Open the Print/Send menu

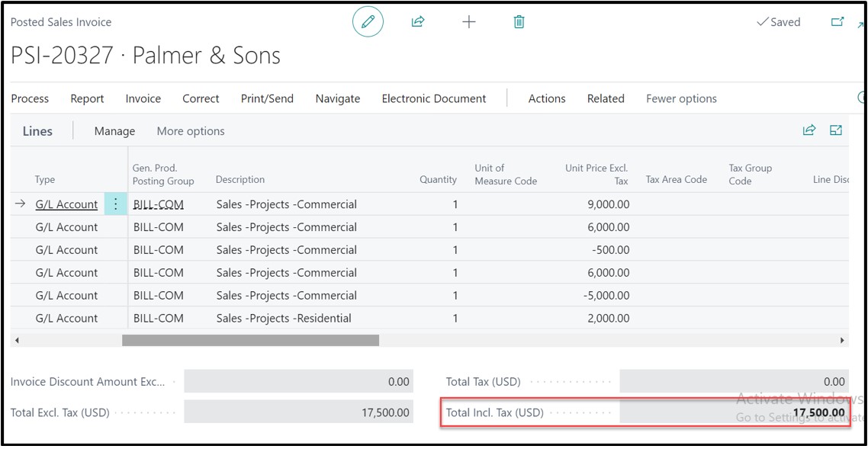267,98
